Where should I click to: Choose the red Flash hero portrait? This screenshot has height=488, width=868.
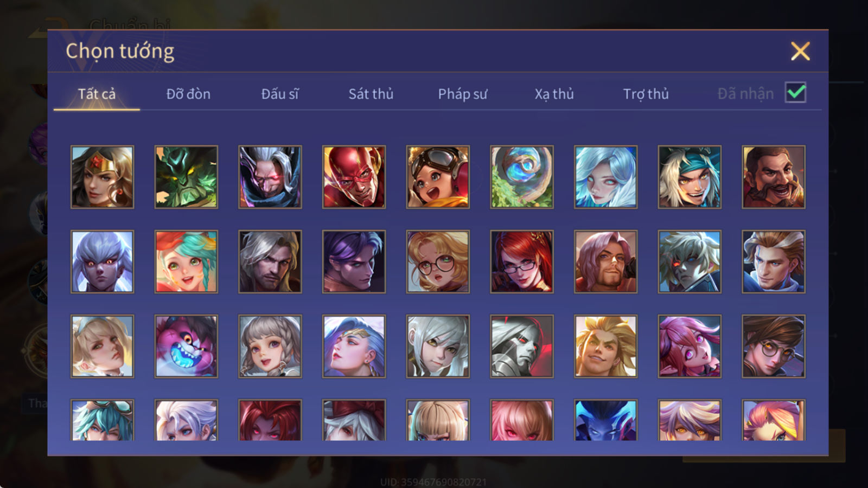[x=354, y=177]
